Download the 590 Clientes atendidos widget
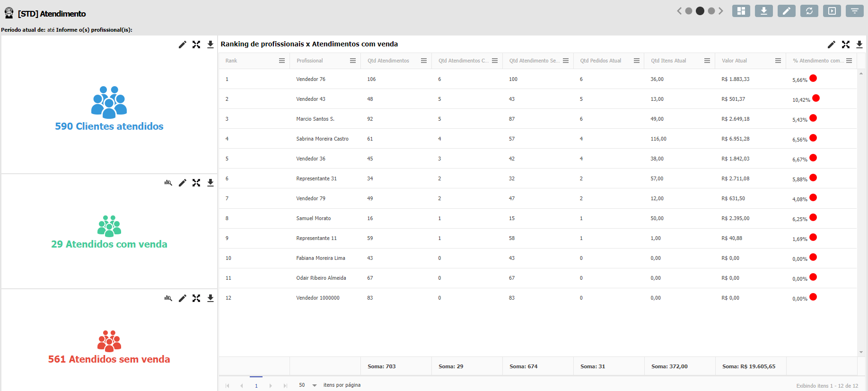This screenshot has height=391, width=868. [210, 44]
